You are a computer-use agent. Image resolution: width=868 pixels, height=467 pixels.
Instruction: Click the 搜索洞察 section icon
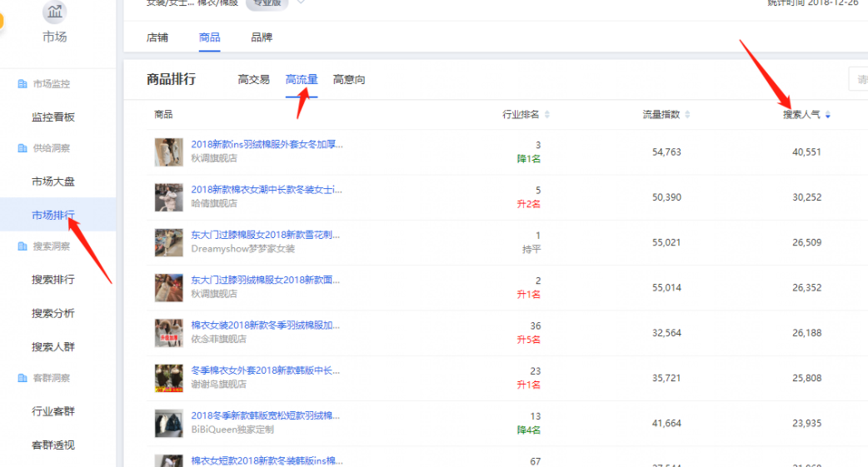[22, 246]
